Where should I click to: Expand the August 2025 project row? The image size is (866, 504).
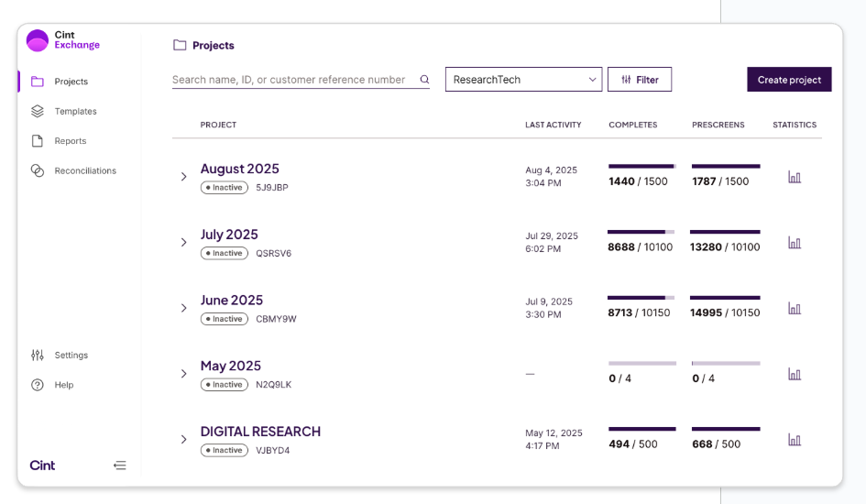point(183,177)
